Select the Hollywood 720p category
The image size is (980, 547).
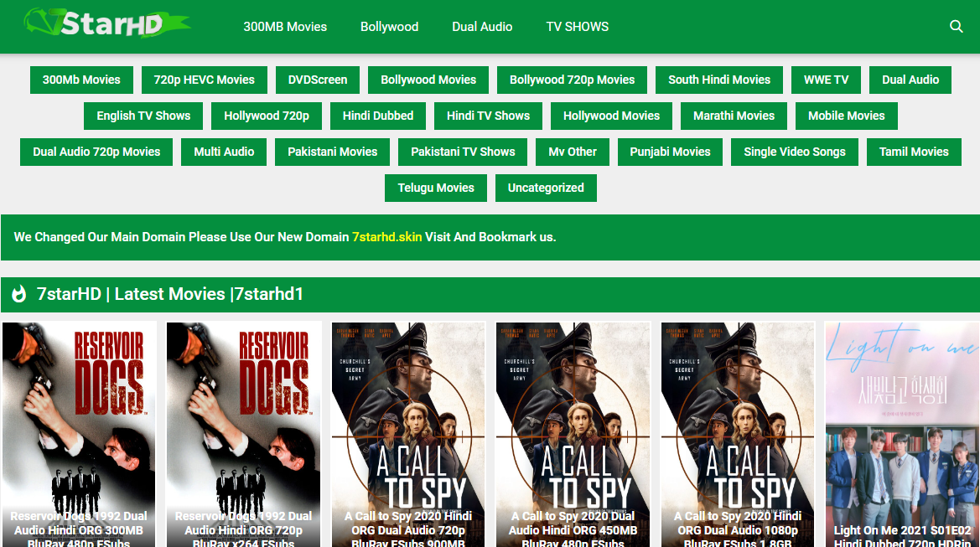click(267, 116)
